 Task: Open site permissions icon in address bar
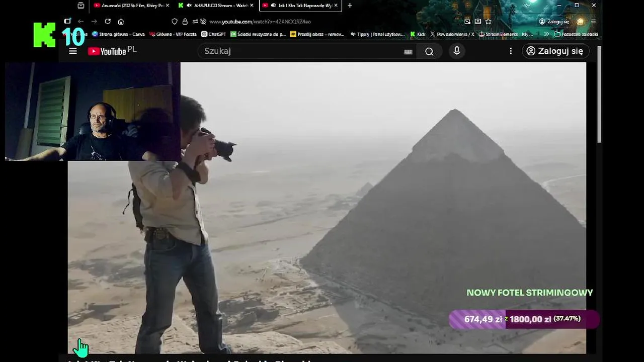(195, 22)
